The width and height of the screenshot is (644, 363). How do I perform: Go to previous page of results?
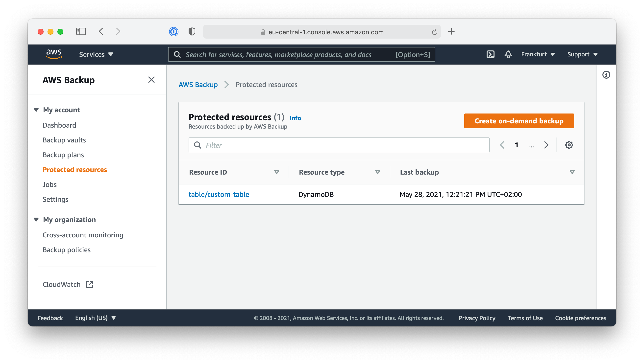coord(502,145)
